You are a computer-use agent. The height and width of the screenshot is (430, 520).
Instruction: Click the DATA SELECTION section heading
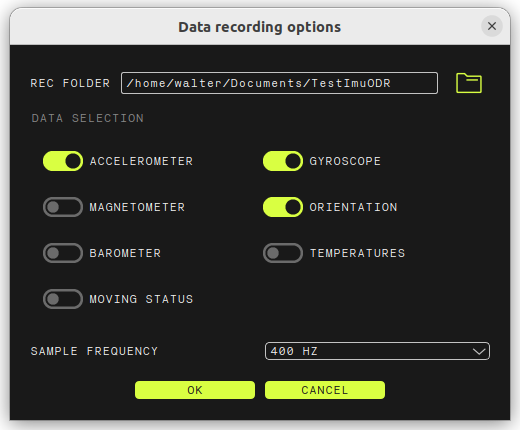(88, 118)
